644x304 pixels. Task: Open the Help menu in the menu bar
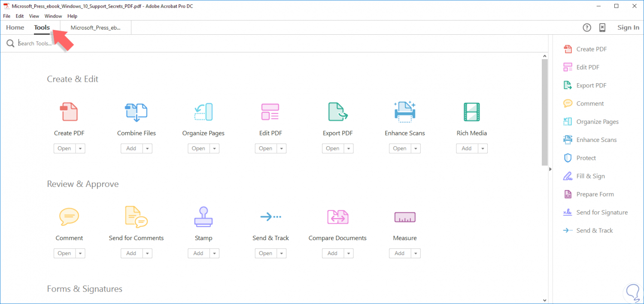(x=73, y=16)
